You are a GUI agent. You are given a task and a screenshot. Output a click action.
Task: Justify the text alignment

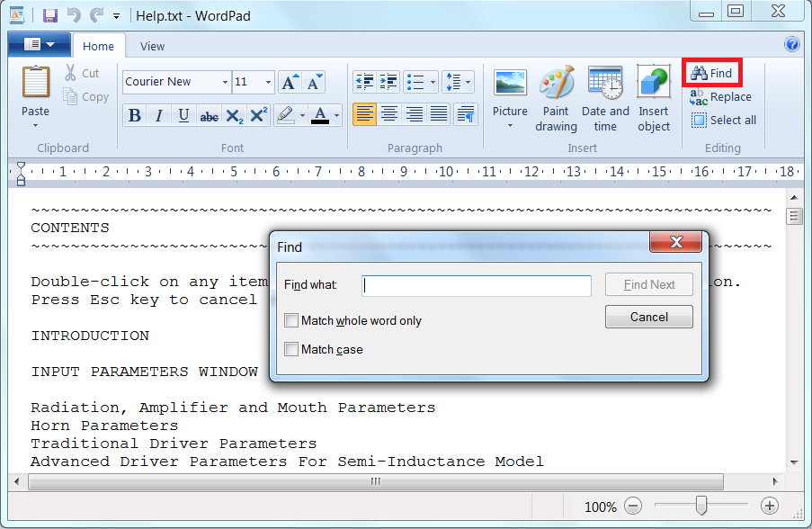439,114
